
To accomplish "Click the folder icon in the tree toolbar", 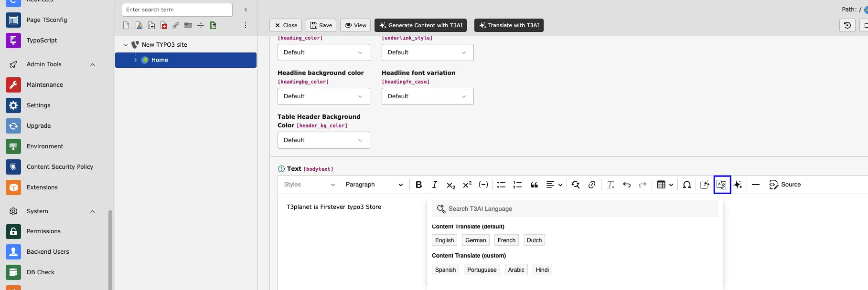I will pyautogui.click(x=188, y=25).
